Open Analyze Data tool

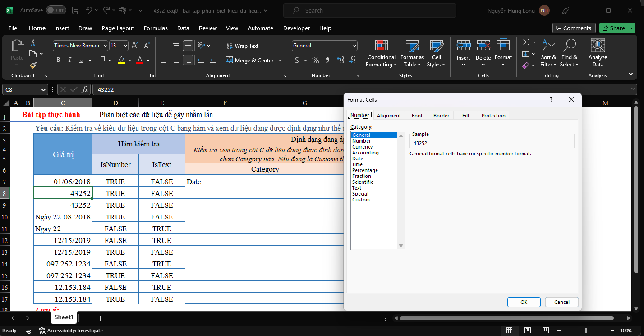(x=598, y=54)
